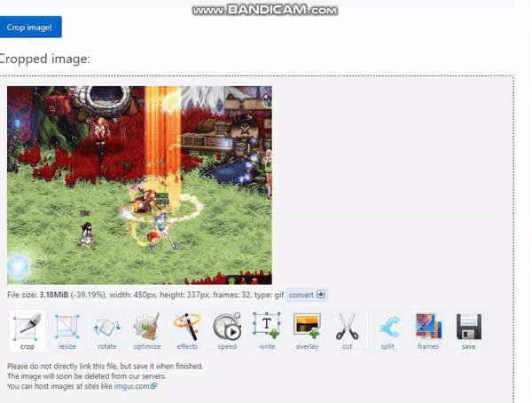
Task: Open the split tool
Action: point(387,330)
